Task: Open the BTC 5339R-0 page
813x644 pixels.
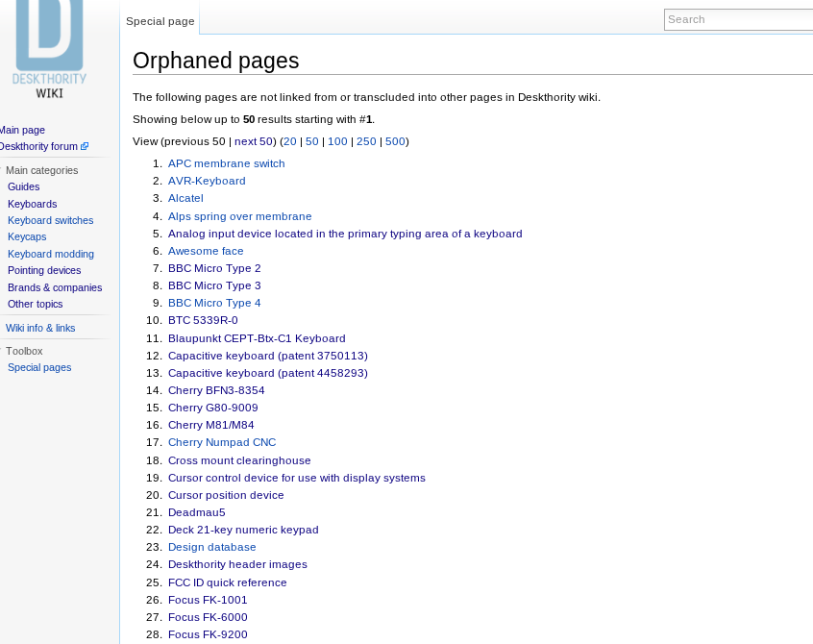Action: (x=204, y=320)
